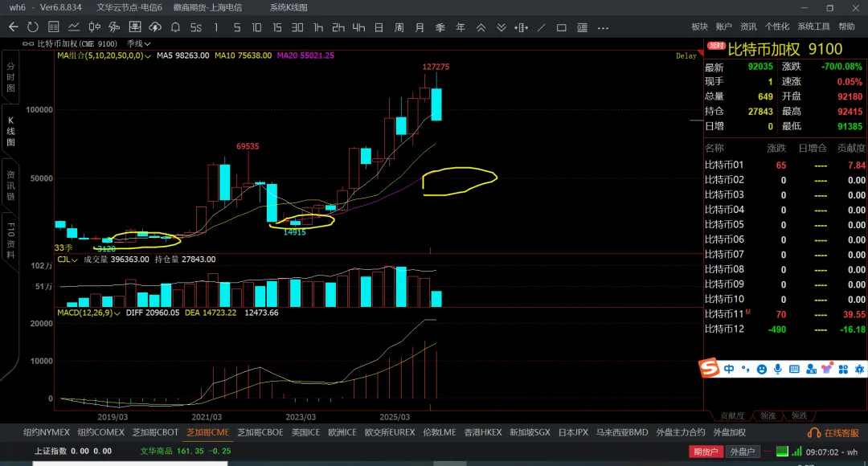Click the green signal strength icon
The width and height of the screenshot is (868, 466).
[796, 452]
